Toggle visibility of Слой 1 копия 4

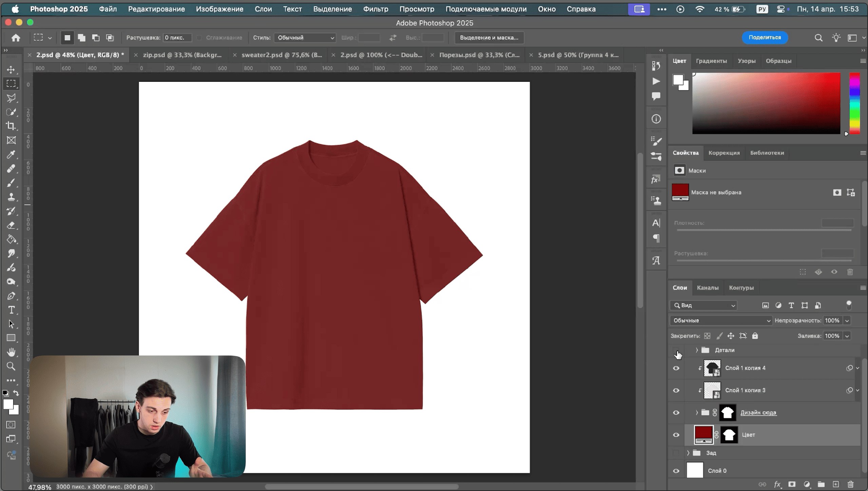click(676, 368)
